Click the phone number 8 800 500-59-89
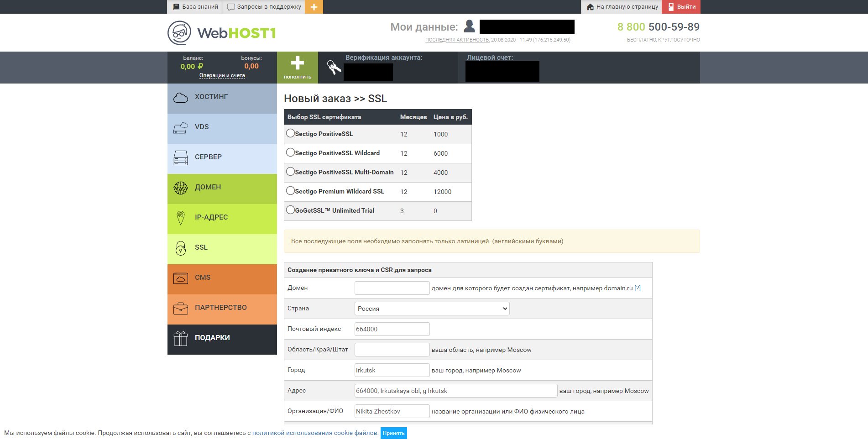The width and height of the screenshot is (868, 440). (658, 27)
